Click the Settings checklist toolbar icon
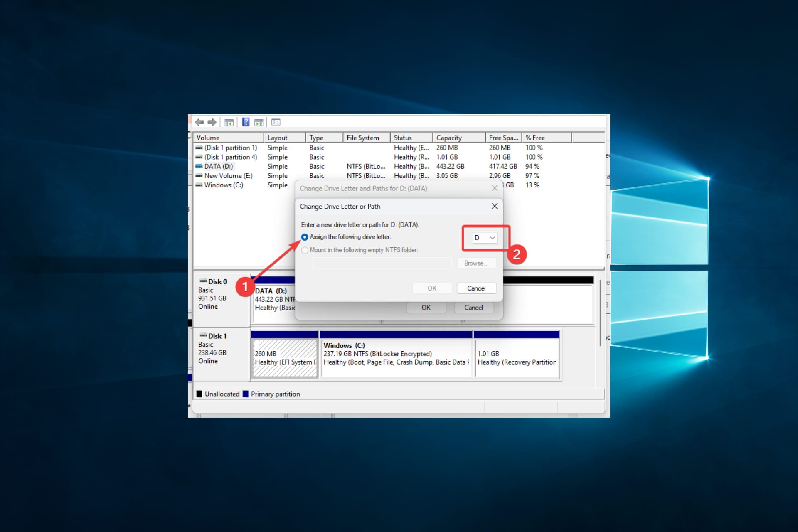This screenshot has width=798, height=532. (276, 122)
